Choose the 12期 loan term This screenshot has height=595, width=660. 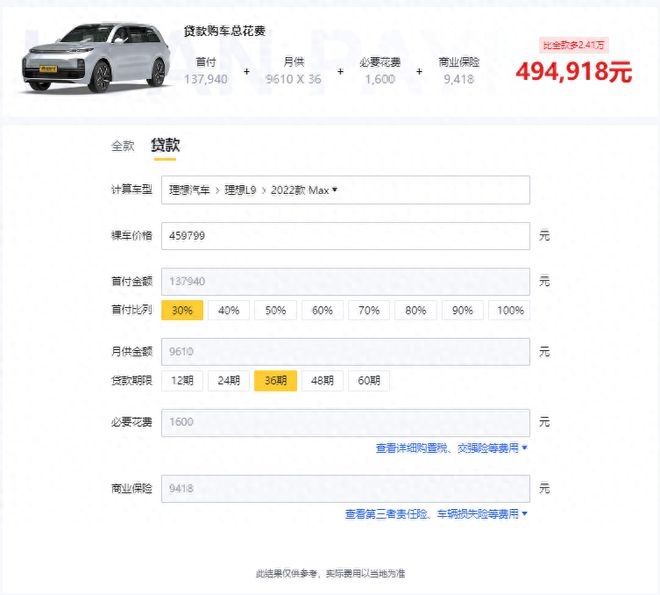coord(182,380)
